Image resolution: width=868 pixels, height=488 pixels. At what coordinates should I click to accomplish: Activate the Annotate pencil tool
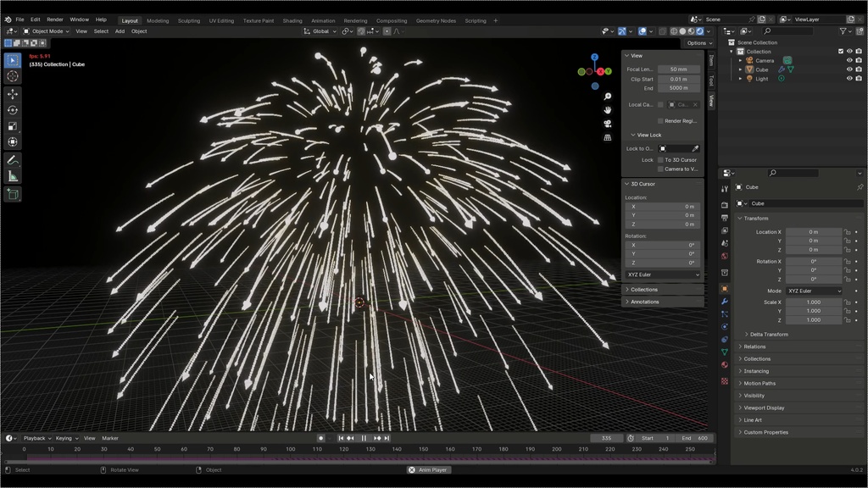[13, 160]
